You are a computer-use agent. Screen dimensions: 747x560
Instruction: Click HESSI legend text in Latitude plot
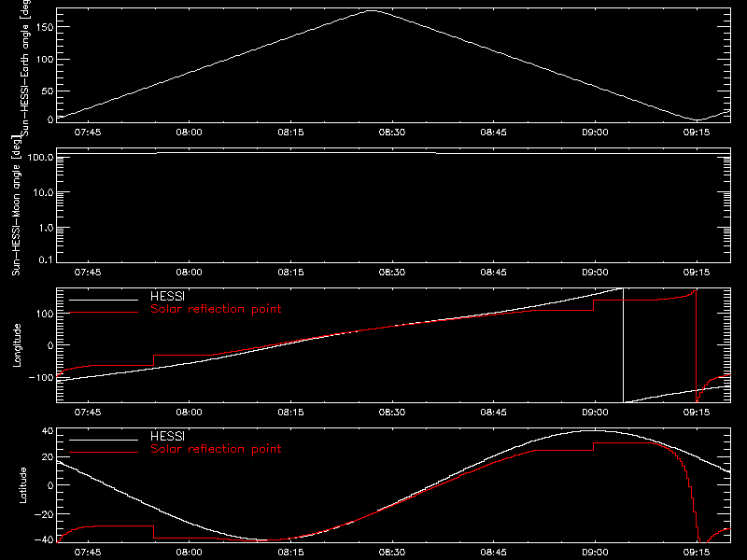[167, 436]
